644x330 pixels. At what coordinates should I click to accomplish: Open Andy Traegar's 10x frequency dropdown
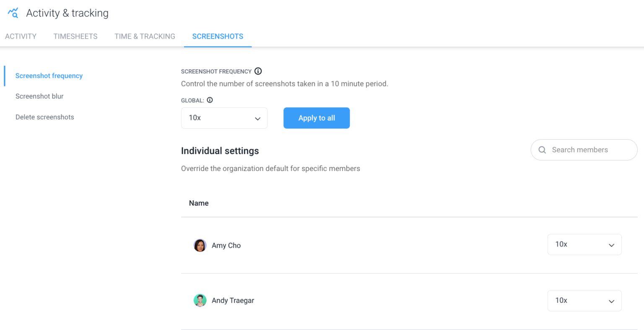pos(584,300)
